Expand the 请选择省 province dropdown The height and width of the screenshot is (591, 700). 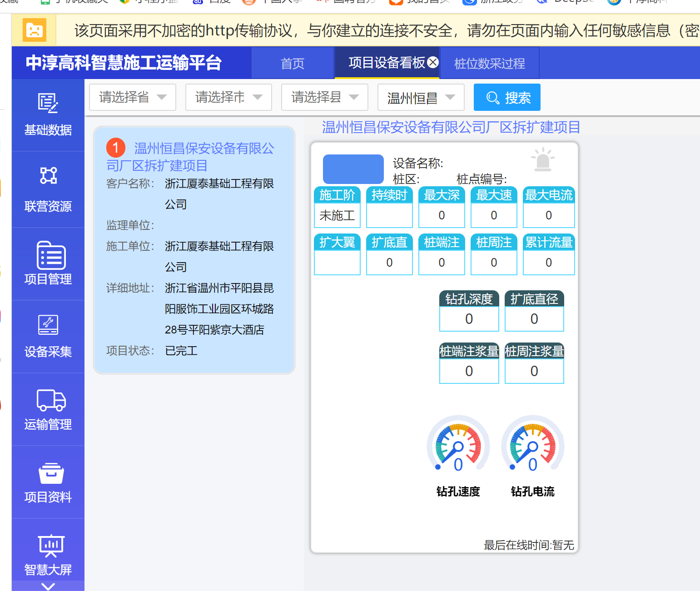[x=133, y=97]
